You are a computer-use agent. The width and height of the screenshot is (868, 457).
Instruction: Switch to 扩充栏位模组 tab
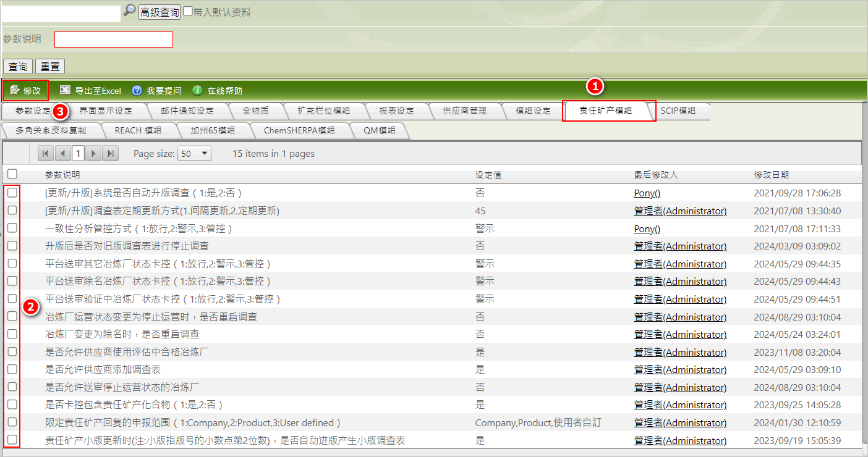point(323,111)
